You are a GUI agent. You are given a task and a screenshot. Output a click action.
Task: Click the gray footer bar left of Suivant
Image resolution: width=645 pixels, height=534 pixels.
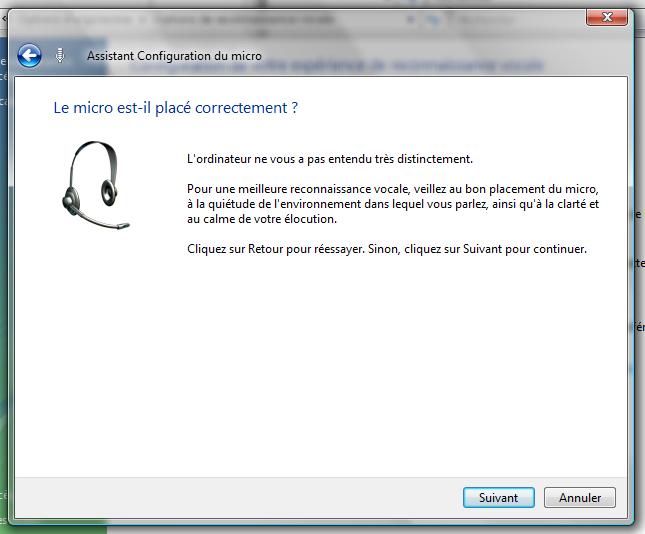(240, 497)
